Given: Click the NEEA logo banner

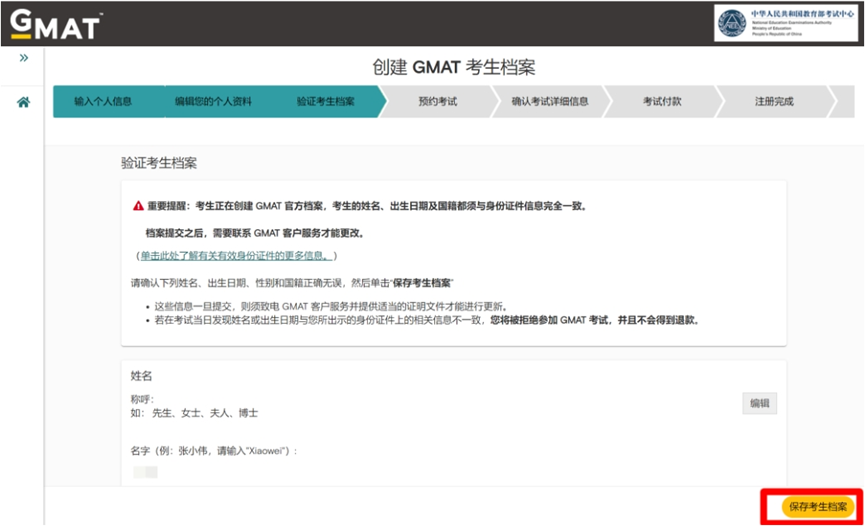Looking at the screenshot, I should click(x=786, y=23).
